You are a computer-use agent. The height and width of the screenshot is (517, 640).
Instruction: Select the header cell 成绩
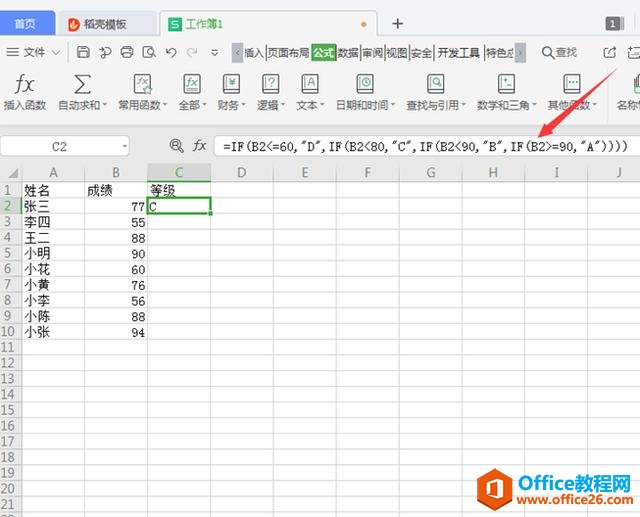coord(116,191)
